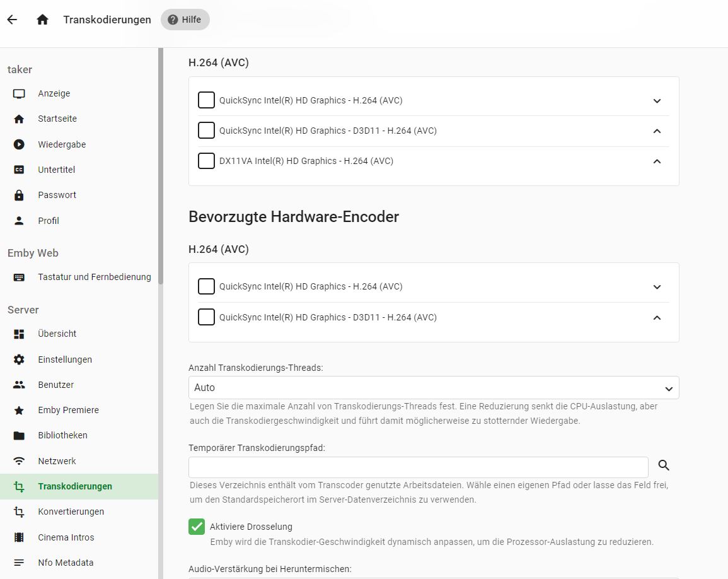Click the Startseite house icon
Image resolution: width=728 pixels, height=579 pixels.
[19, 119]
